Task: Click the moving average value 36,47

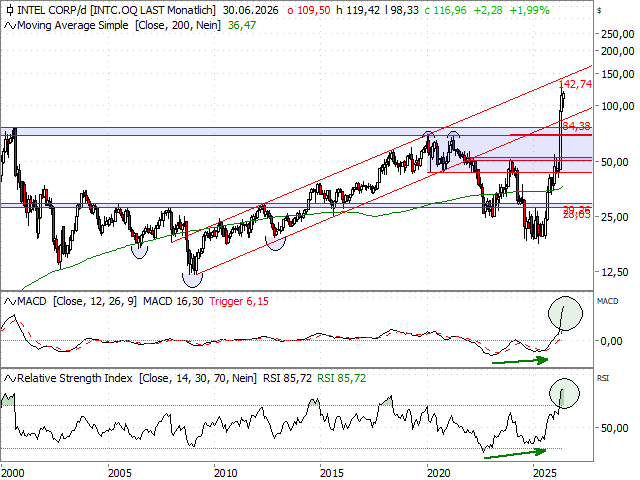Action: pos(242,26)
